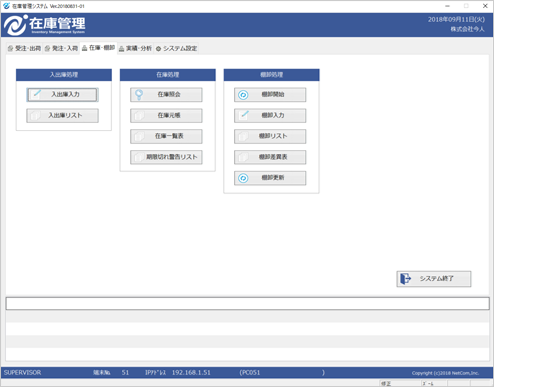
Task: Open the 棚卸差異表 button
Action: coord(270,157)
